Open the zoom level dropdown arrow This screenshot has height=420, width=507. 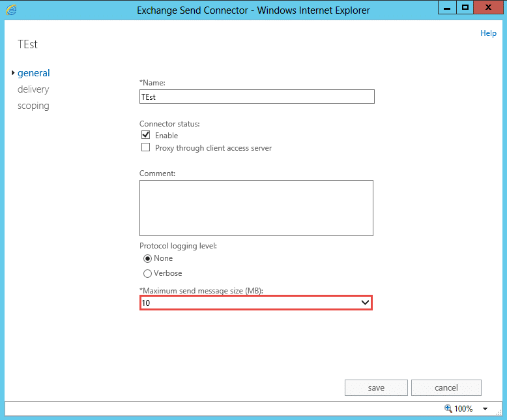485,409
